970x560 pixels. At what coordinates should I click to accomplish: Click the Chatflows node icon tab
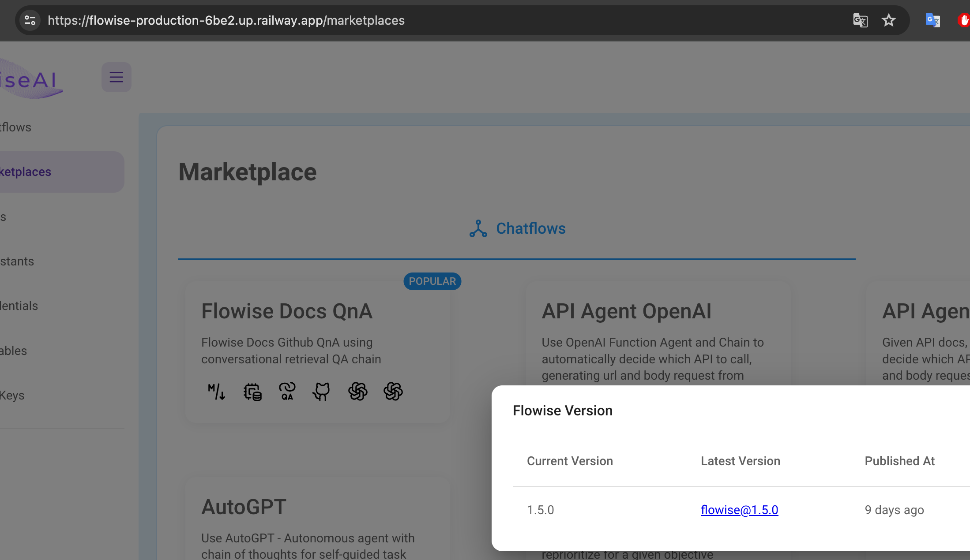[x=517, y=229]
